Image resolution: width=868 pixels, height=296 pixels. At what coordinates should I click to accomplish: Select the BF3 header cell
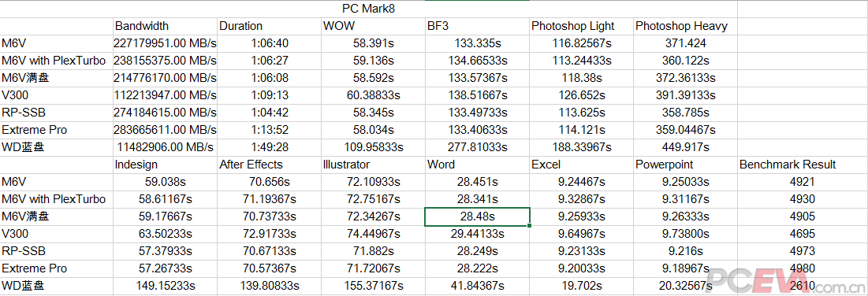coord(477,26)
